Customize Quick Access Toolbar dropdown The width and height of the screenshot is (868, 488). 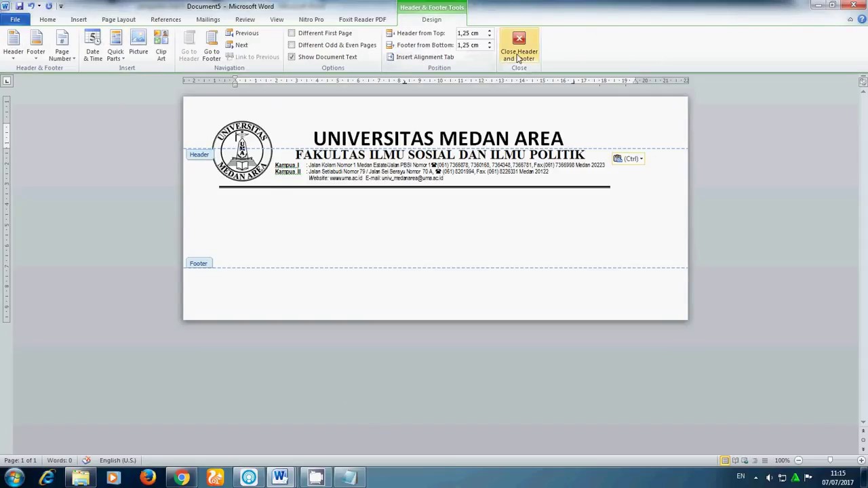point(60,6)
